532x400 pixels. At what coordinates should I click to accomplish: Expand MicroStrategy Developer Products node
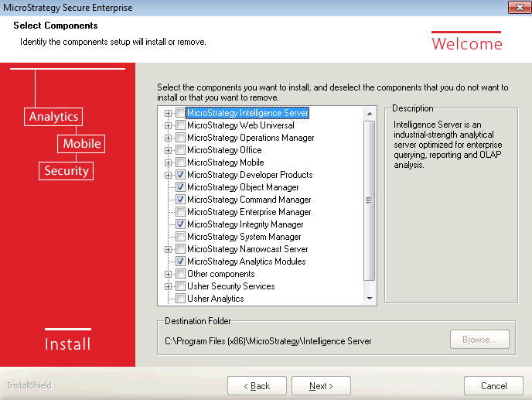(168, 175)
